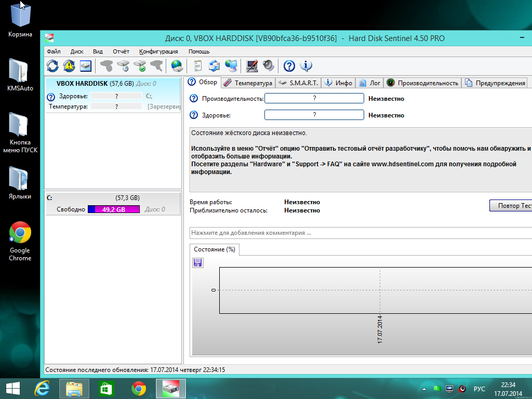Click the Производительность status bar field
The image size is (532, 399).
[x=314, y=98]
